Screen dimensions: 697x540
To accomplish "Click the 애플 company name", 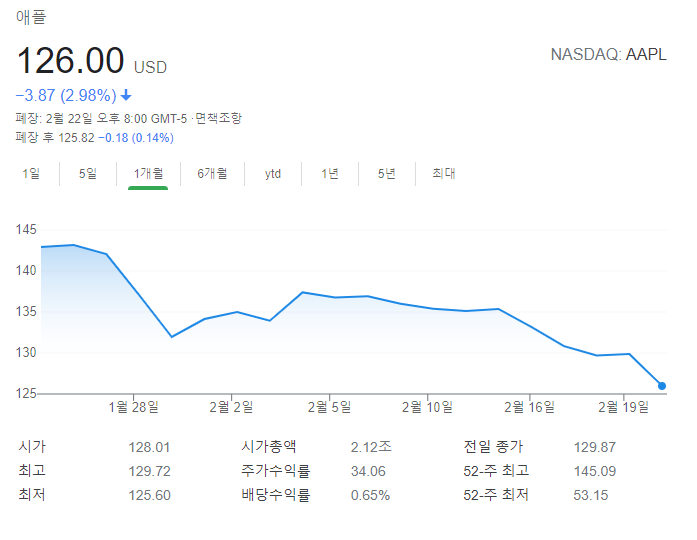I will 31,17.
